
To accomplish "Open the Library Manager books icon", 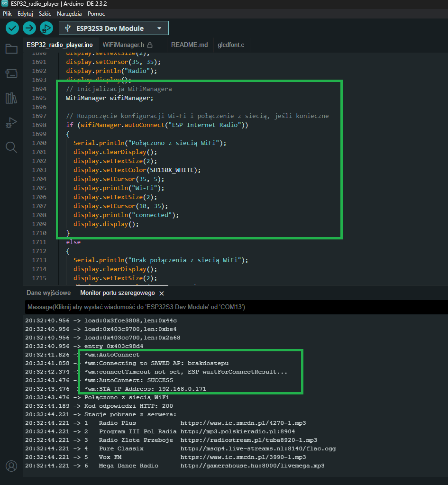I will tap(11, 98).
